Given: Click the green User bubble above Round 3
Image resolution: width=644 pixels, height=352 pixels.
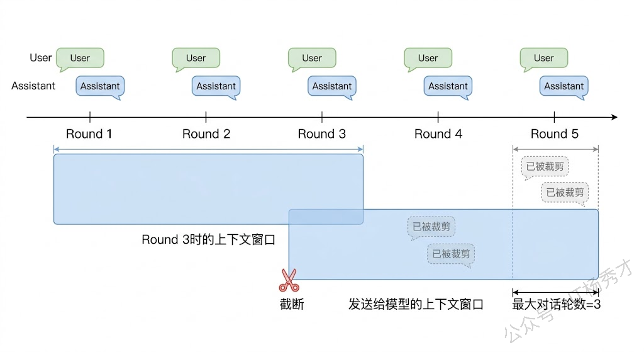Looking at the screenshot, I should click(312, 58).
